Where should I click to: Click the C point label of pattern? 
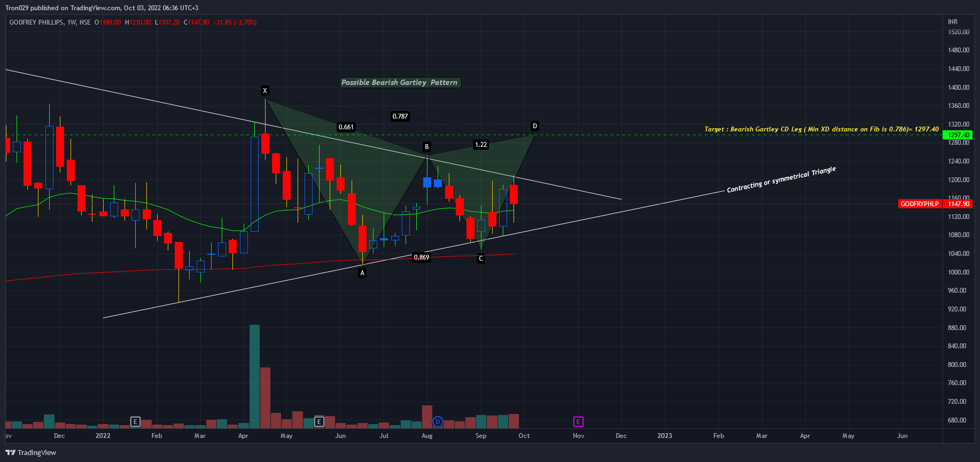pos(481,259)
